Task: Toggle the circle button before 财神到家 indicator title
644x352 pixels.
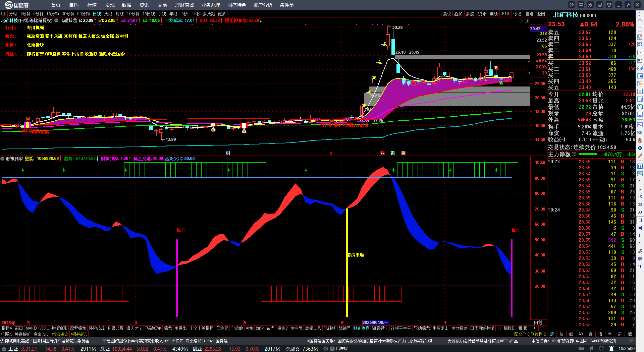Action: coord(2,159)
